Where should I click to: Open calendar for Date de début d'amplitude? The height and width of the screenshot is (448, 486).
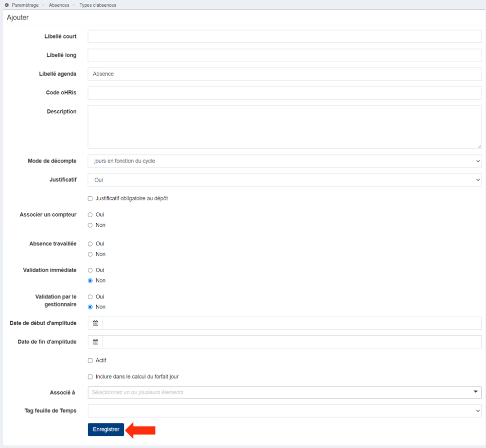coord(95,323)
